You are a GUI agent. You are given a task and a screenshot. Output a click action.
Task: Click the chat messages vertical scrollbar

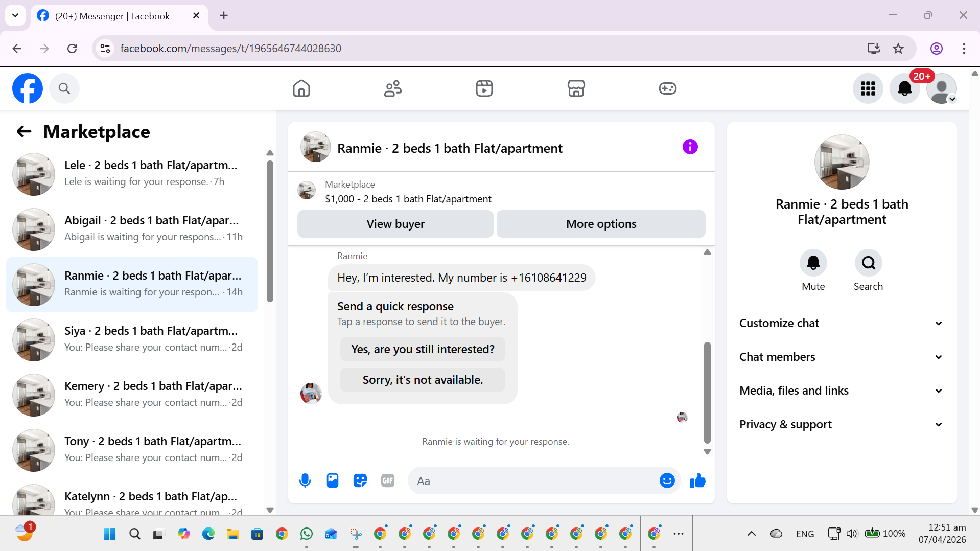click(x=707, y=392)
